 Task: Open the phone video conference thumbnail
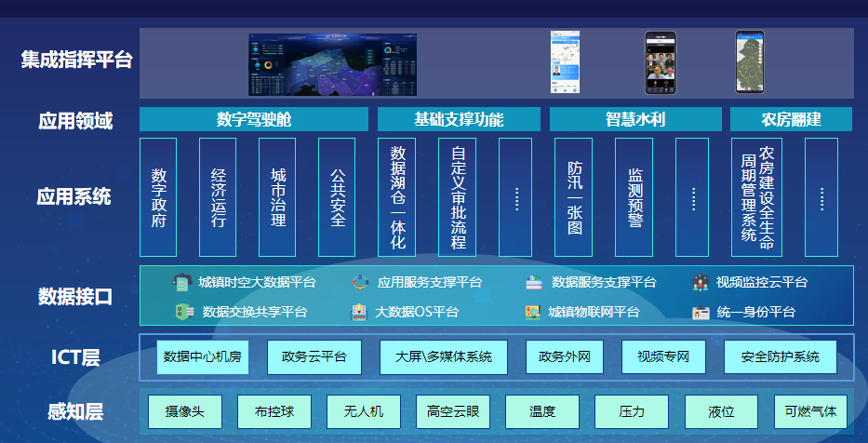661,62
